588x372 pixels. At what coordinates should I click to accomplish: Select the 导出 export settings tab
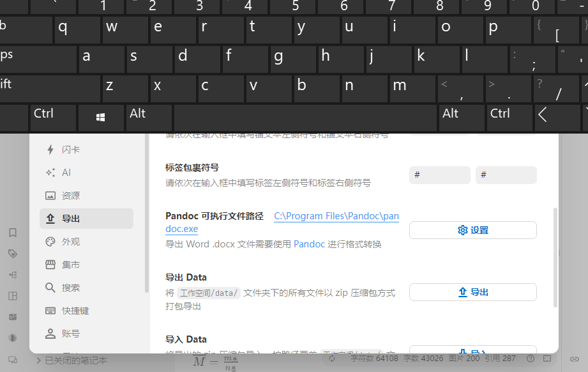click(86, 219)
